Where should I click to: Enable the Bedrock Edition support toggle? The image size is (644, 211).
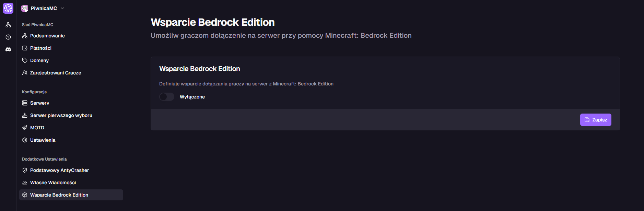pos(167,97)
